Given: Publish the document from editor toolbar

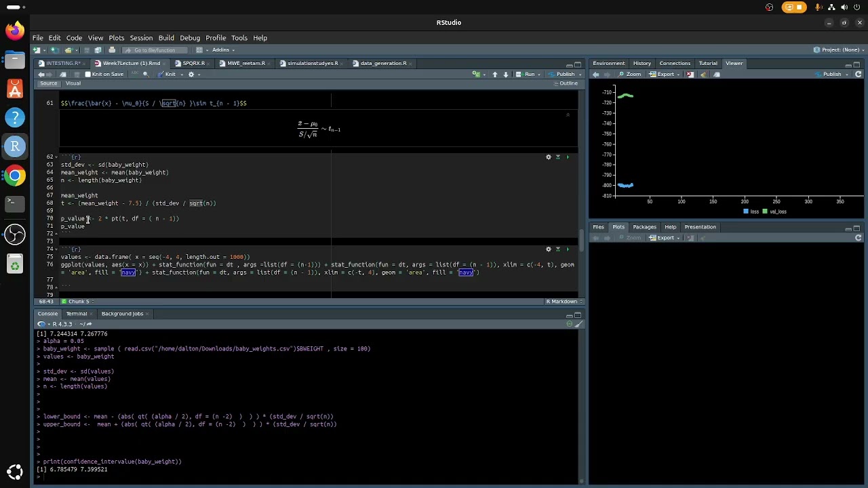Looking at the screenshot, I should pos(562,75).
